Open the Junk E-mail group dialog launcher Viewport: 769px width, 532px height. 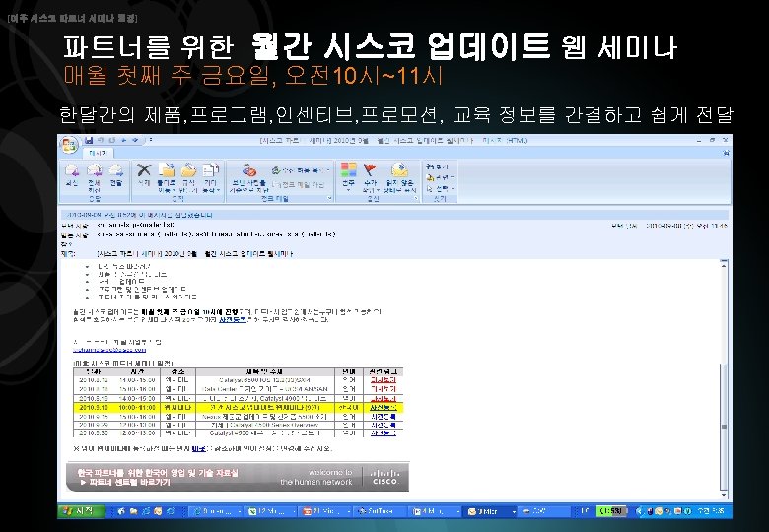329,198
